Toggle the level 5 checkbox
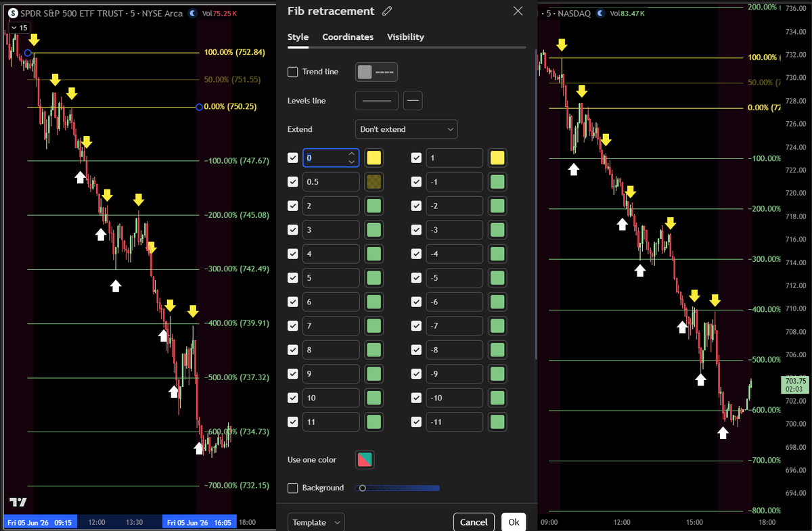The height and width of the screenshot is (531, 812). pyautogui.click(x=292, y=278)
